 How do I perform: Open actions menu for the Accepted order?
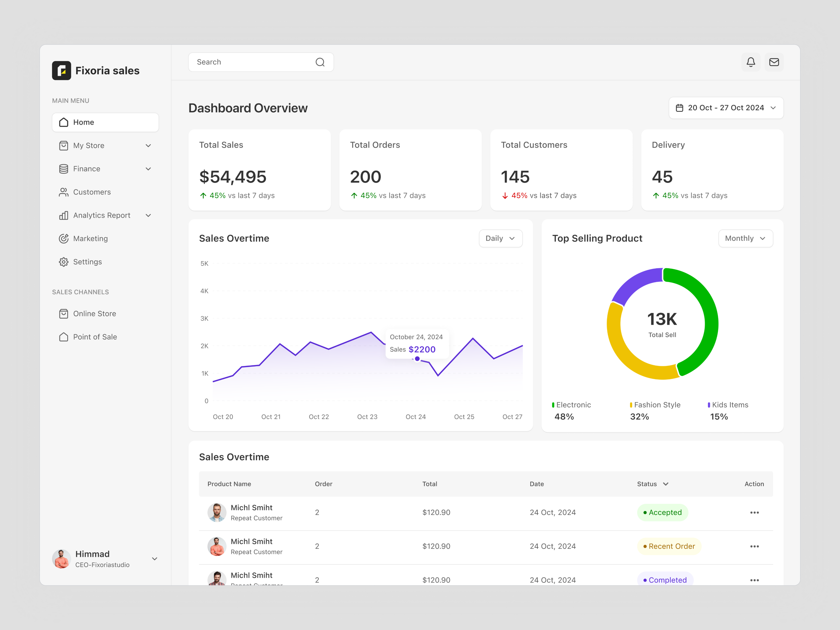(755, 512)
